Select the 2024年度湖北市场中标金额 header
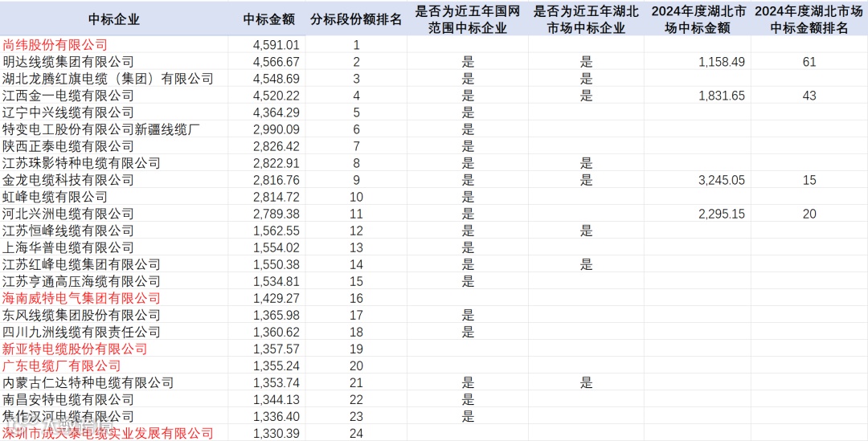 coord(698,19)
